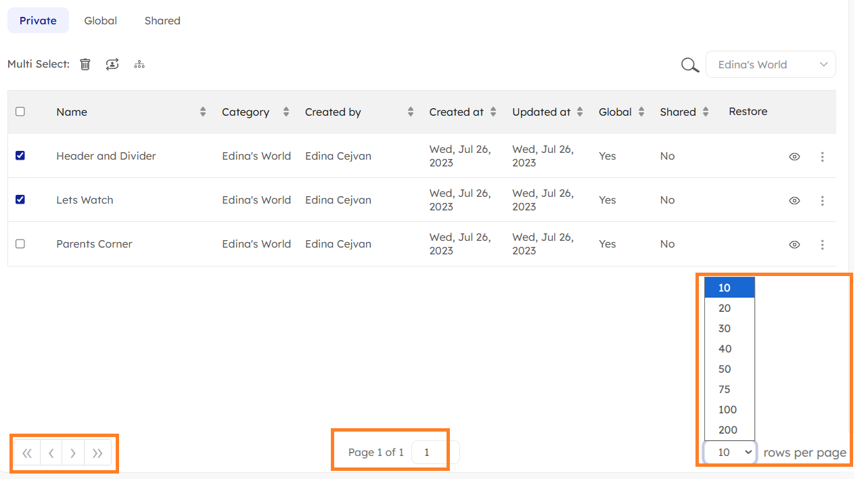868x481 pixels.
Task: Click the page number input field
Action: coord(434,453)
